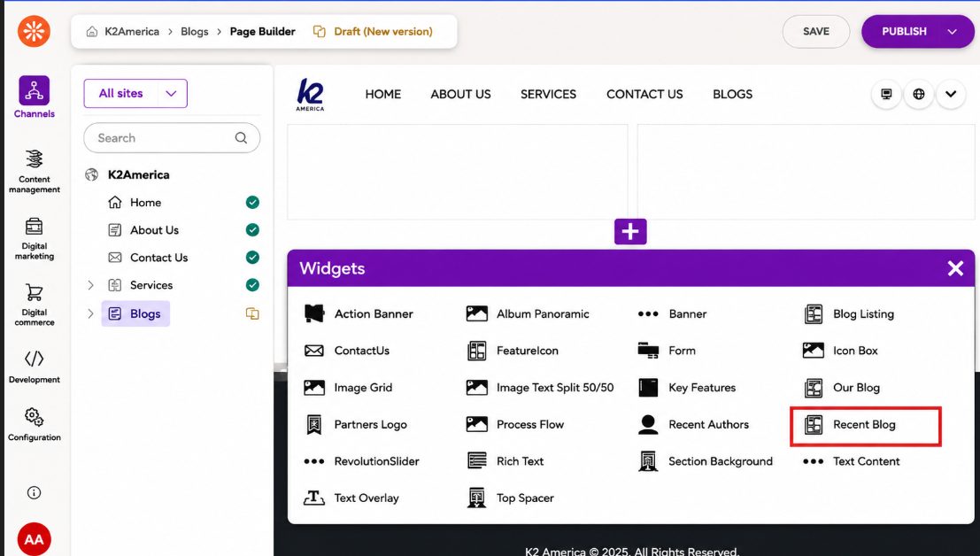Open the chevron menu next to globe
Image resolution: width=980 pixels, height=556 pixels.
(951, 95)
